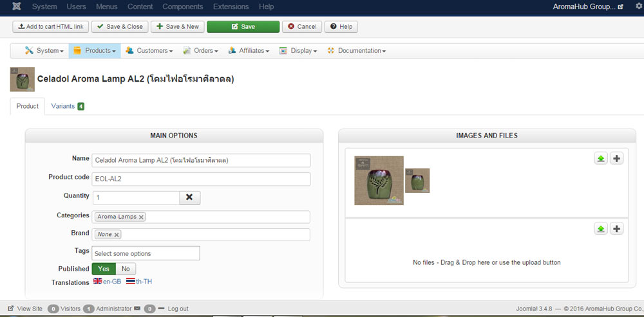Open AromaHub Group site link
This screenshot has width=644, height=317.
[588, 6]
